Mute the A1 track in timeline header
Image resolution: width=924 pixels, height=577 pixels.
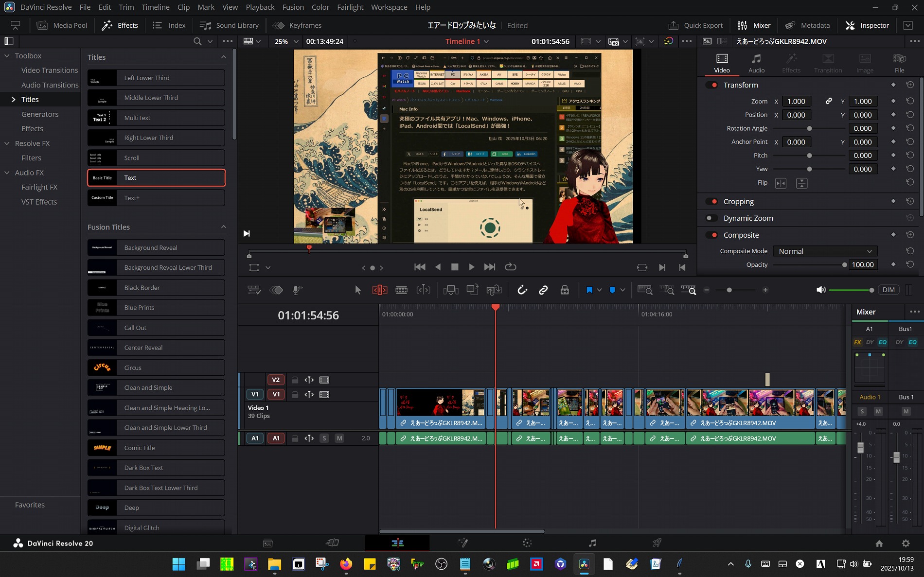pyautogui.click(x=339, y=438)
